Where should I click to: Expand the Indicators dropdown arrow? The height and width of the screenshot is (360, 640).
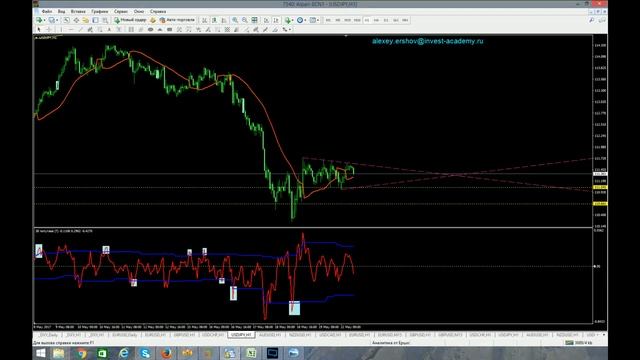tap(293, 20)
